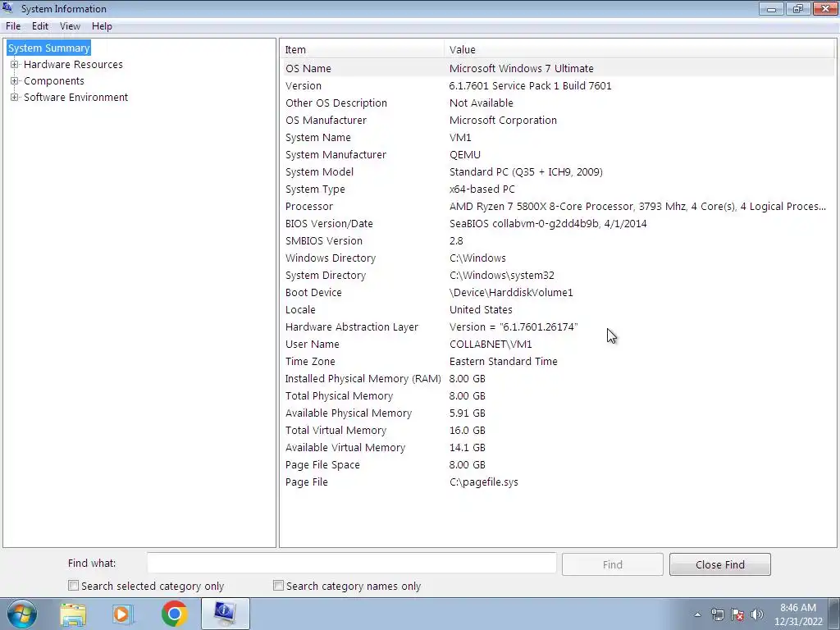
Task: Select the Processor row
Action: [558, 206]
